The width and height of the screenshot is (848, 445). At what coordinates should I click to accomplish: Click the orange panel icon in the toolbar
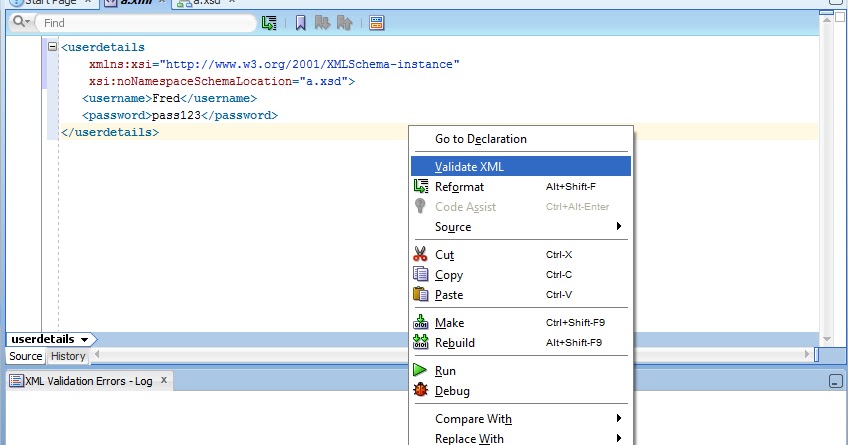(376, 23)
